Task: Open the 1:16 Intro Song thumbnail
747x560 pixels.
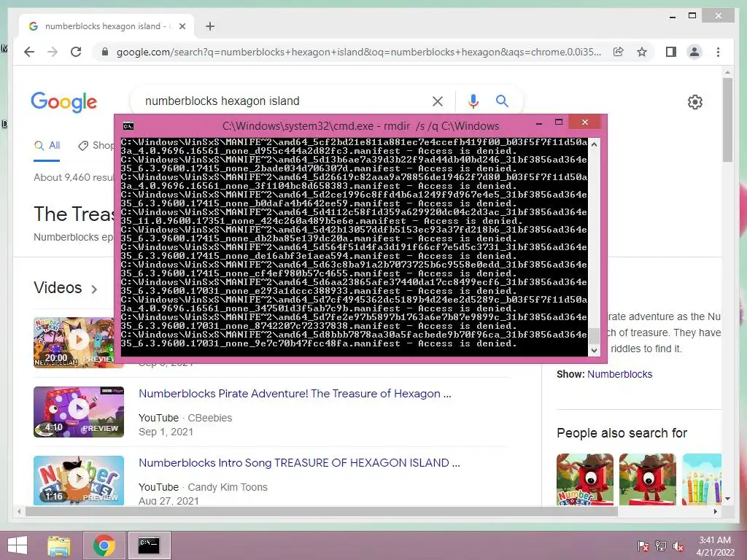Action: click(x=79, y=481)
